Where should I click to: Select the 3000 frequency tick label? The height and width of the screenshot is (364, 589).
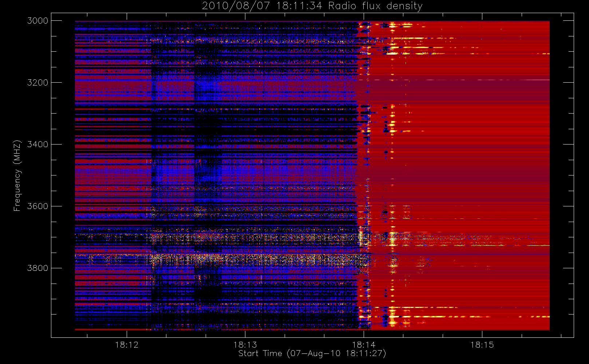pos(38,21)
